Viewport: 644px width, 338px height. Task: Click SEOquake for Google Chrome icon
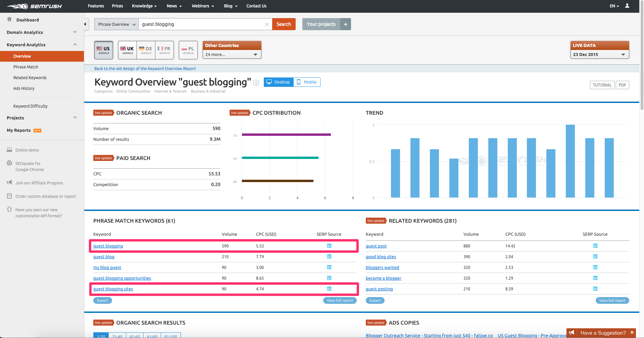[9, 163]
